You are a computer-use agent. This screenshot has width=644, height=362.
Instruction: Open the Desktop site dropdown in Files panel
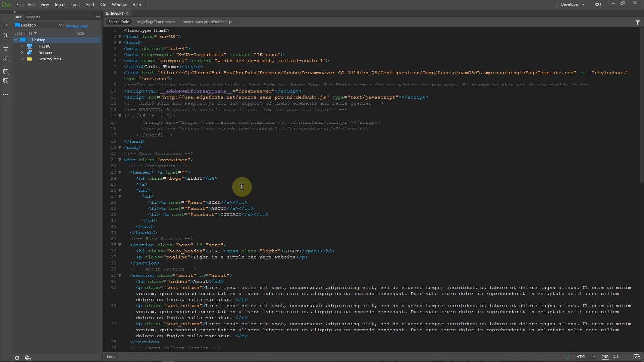pos(39,25)
